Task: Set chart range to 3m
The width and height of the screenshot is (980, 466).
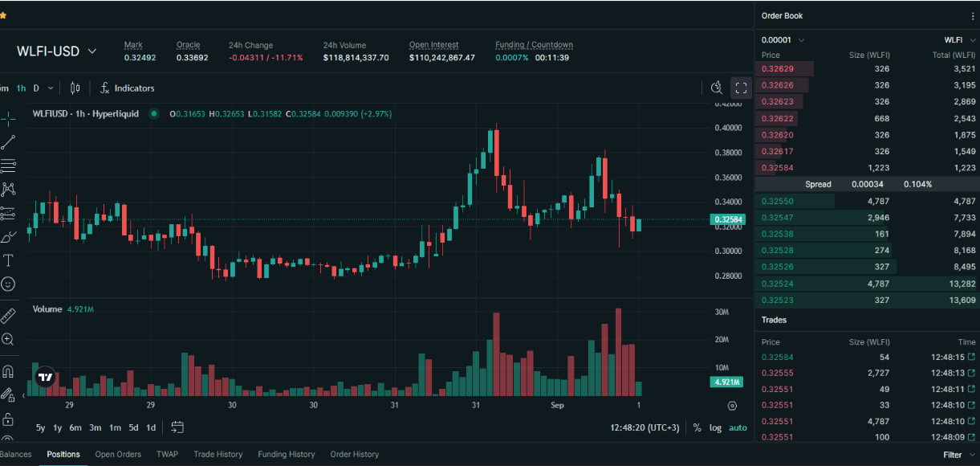Action: point(96,427)
